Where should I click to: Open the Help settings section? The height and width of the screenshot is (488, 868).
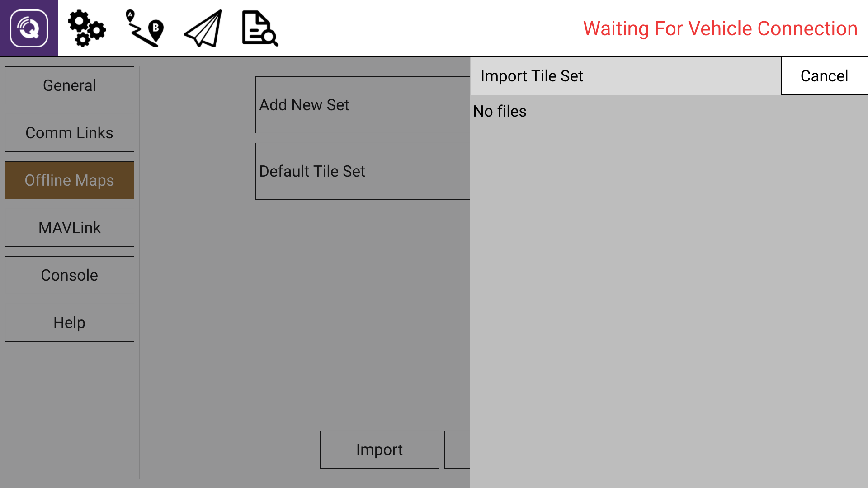click(x=69, y=322)
